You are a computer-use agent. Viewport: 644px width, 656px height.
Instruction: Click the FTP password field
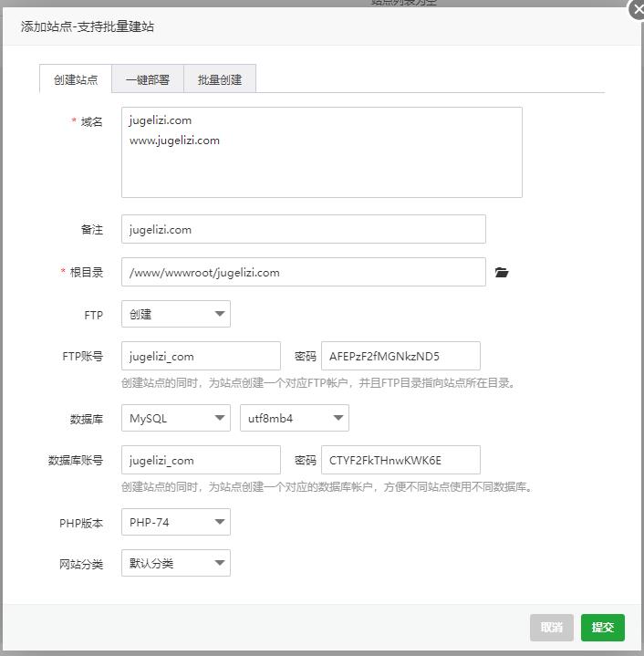click(400, 356)
